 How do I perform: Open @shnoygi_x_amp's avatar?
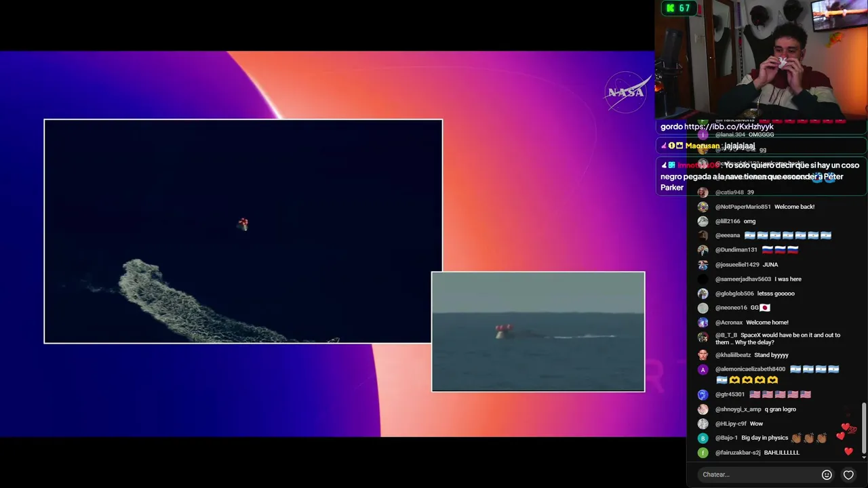coord(703,409)
